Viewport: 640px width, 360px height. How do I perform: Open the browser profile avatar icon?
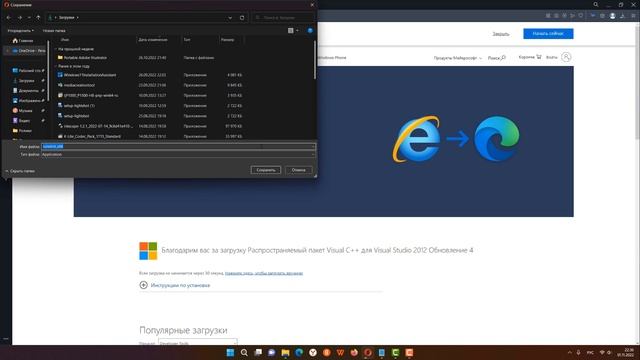613,16
